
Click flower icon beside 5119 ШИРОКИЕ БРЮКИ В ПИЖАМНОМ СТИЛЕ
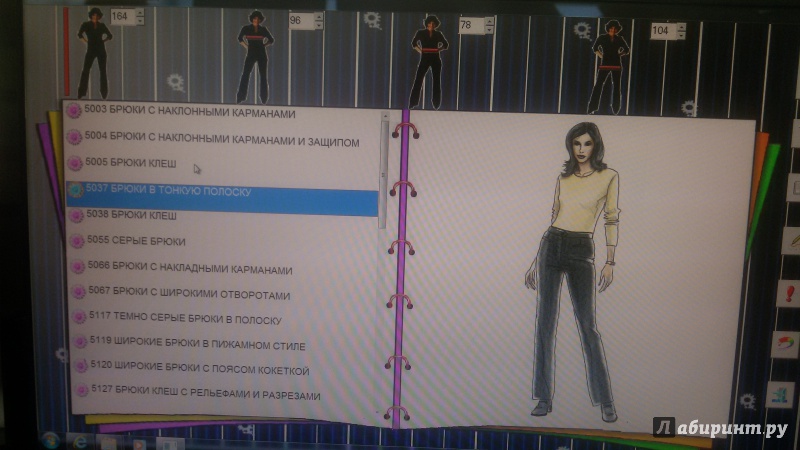80,341
